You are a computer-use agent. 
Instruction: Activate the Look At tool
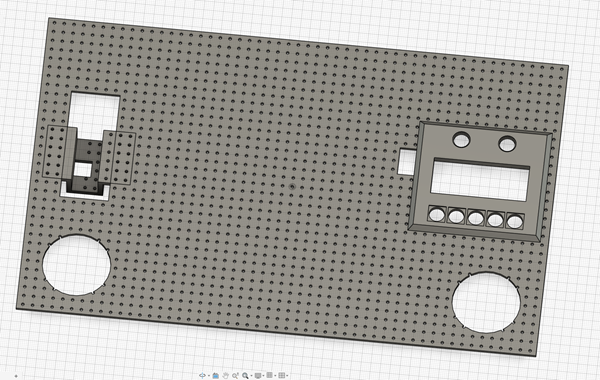click(x=216, y=375)
